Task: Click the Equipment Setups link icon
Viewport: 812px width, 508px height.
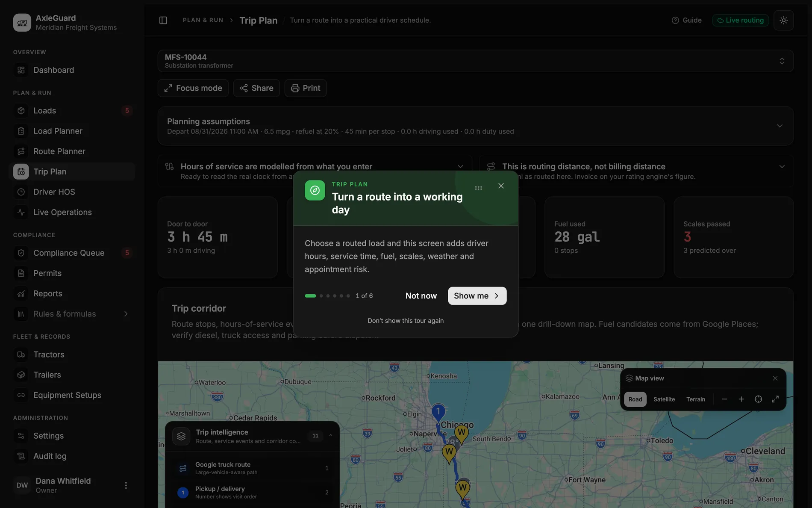Action: pyautogui.click(x=21, y=395)
